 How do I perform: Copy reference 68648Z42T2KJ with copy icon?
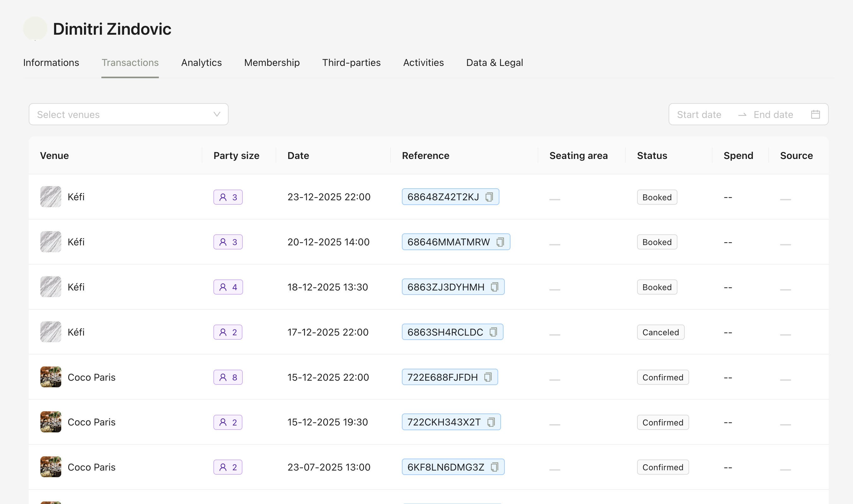tap(489, 197)
